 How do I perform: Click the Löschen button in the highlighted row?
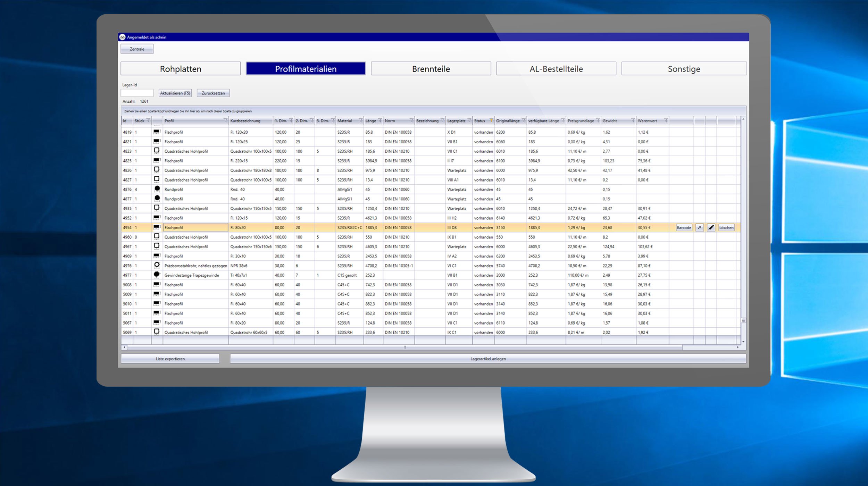point(726,228)
